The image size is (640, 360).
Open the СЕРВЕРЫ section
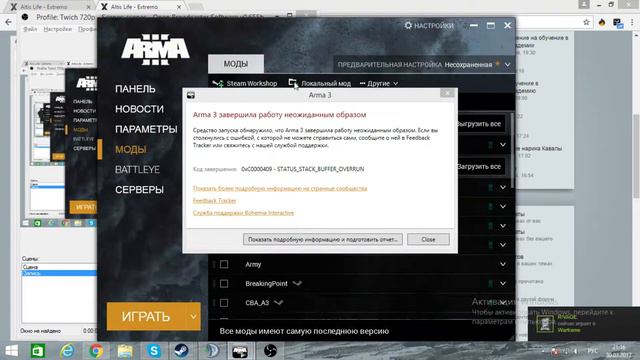tap(139, 190)
